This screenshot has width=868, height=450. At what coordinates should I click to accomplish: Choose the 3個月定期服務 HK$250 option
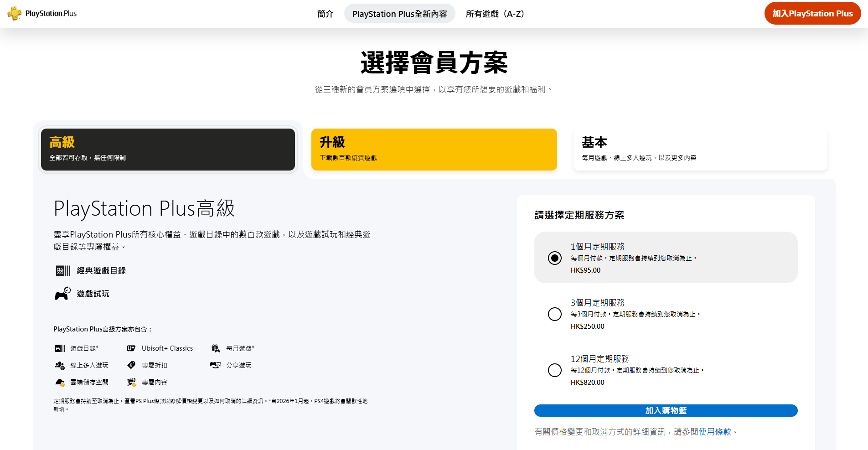click(x=554, y=314)
